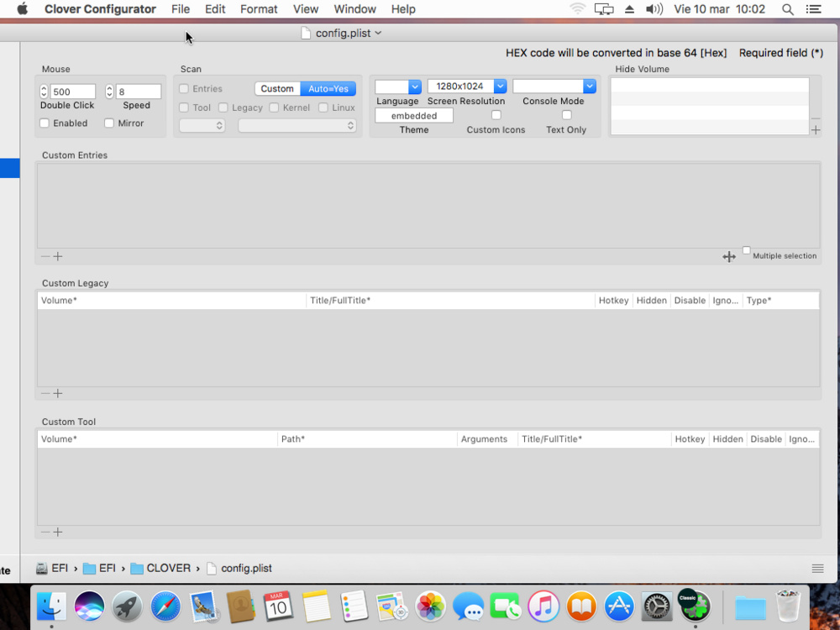Toggle Scan Linux checkbox
This screenshot has width=840, height=630.
point(323,108)
